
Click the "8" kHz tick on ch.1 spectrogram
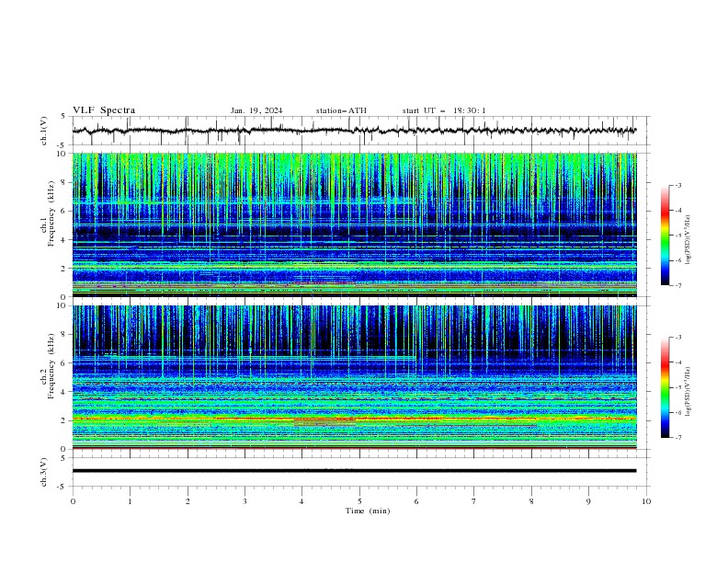click(63, 182)
